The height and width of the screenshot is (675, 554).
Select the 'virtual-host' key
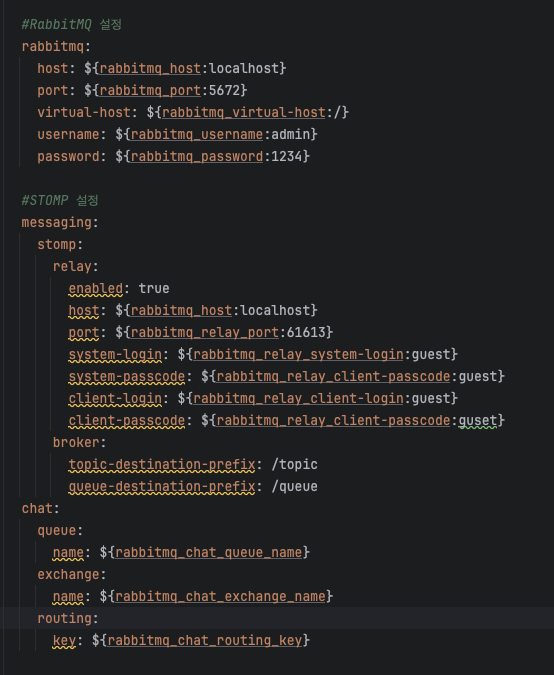(x=84, y=112)
